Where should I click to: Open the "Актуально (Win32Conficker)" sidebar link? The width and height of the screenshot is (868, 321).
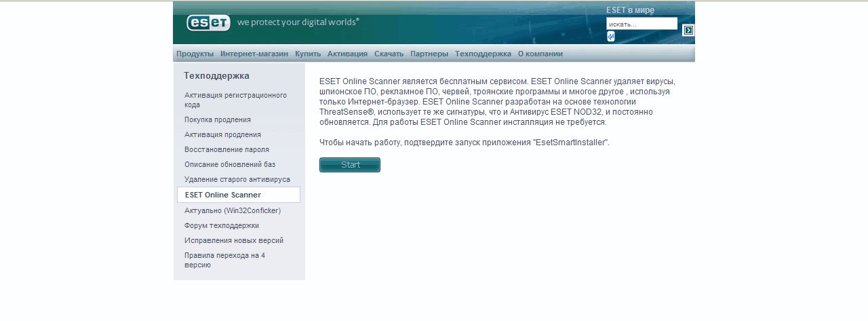pyautogui.click(x=233, y=210)
